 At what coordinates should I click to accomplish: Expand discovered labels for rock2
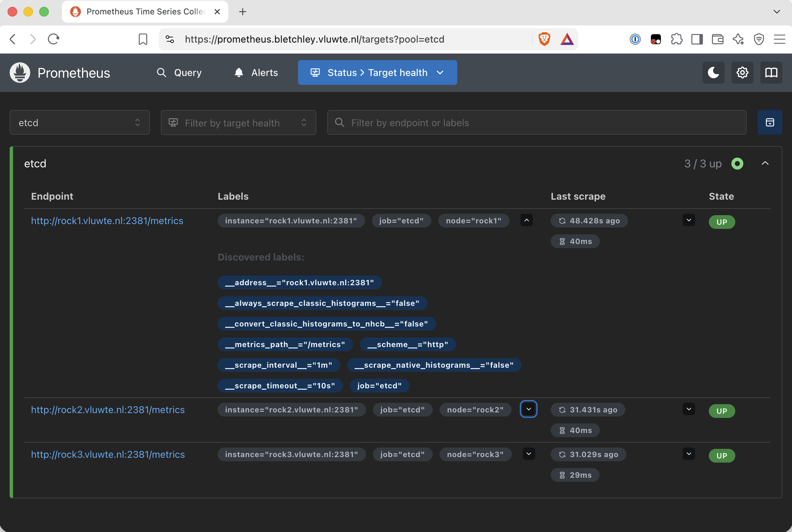point(529,409)
